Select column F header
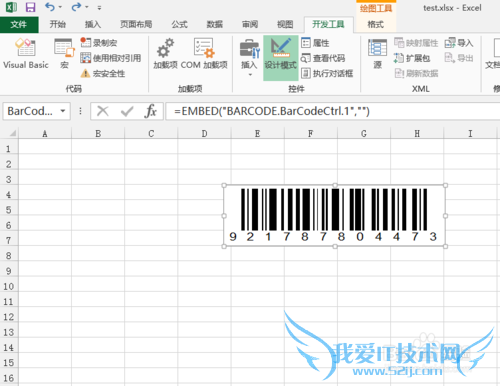Image resolution: width=500 pixels, height=386 pixels. (311, 134)
